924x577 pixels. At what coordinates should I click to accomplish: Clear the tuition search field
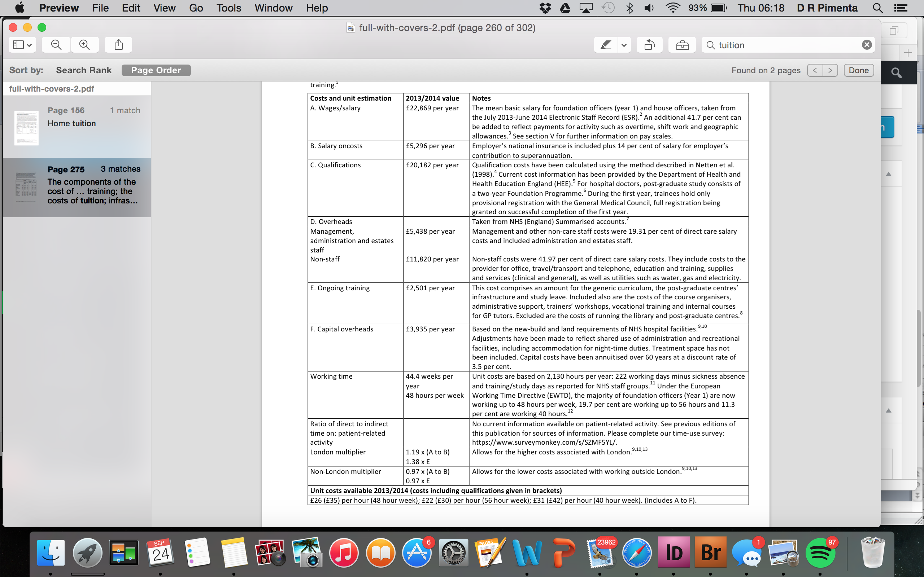867,45
